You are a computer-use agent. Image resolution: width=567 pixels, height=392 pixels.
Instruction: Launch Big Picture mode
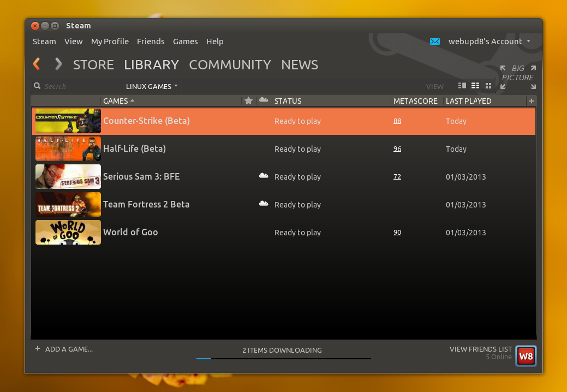tap(518, 76)
